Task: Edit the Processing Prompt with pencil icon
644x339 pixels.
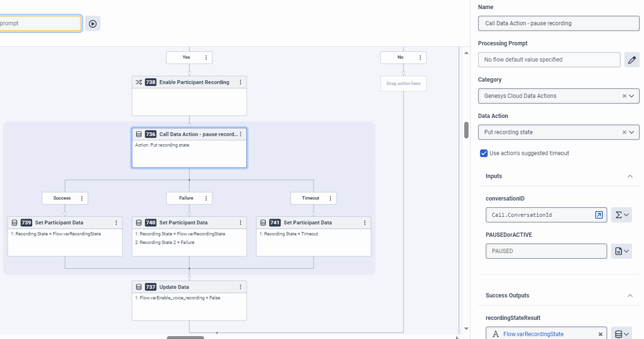Action: point(632,60)
